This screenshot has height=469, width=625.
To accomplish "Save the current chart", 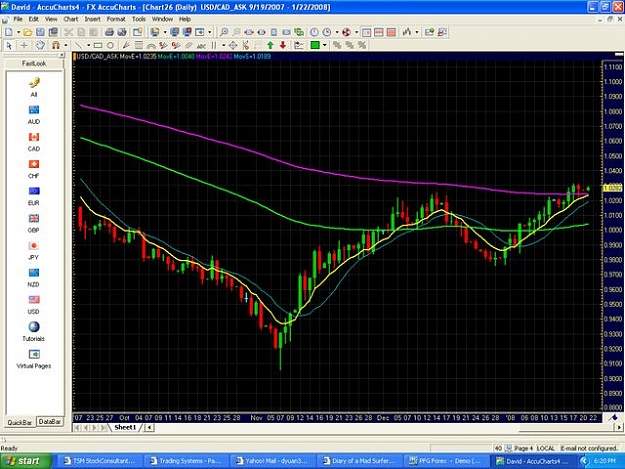I will 40,32.
